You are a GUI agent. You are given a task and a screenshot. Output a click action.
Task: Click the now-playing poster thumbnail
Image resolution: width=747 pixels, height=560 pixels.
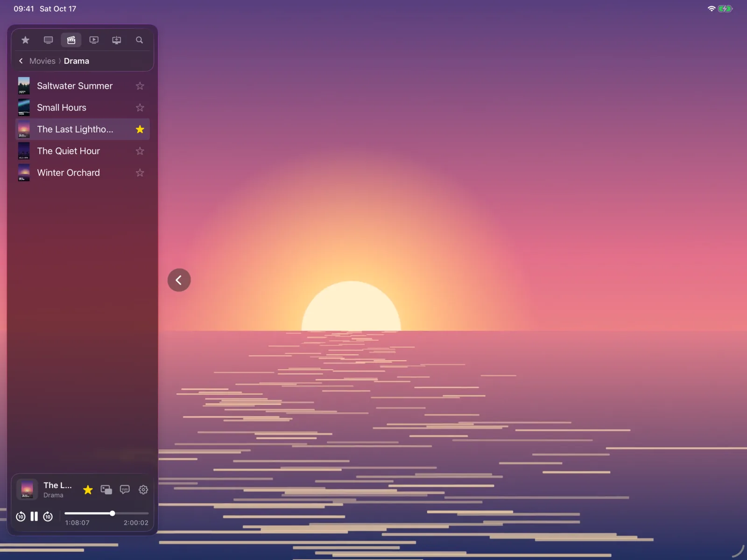[x=27, y=490]
